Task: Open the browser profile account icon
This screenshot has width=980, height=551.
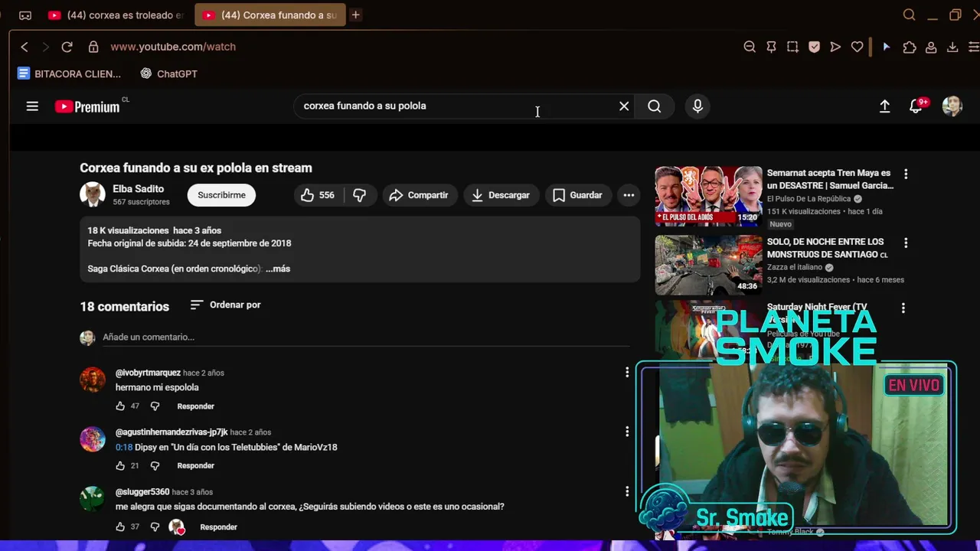Action: [931, 47]
